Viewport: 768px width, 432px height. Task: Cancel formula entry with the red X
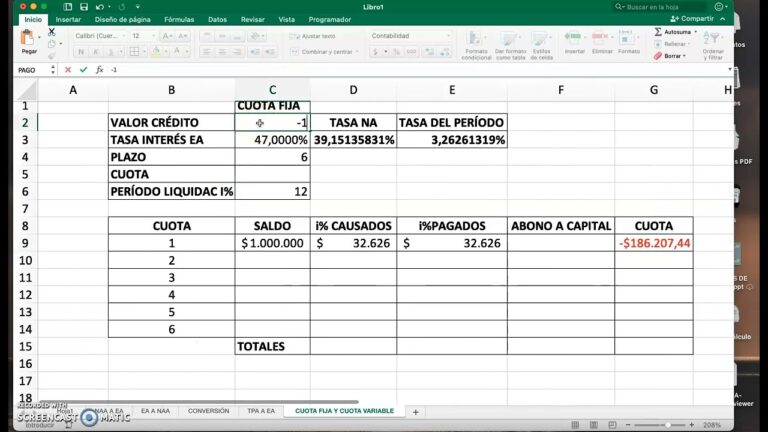68,70
